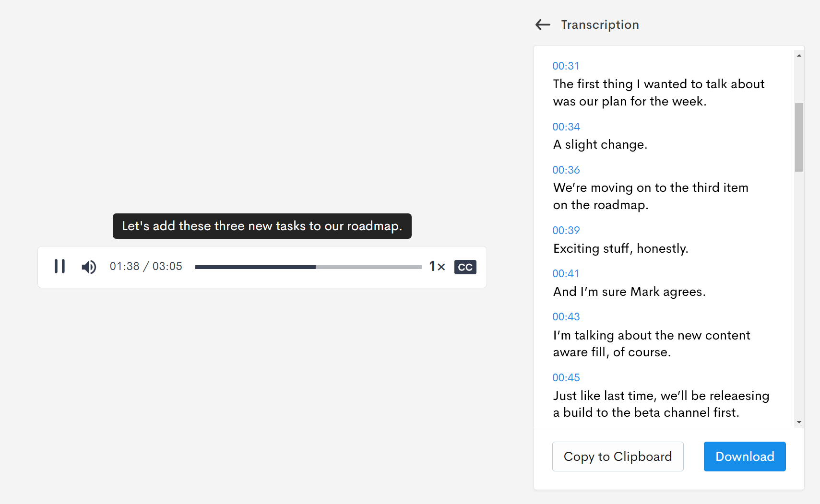This screenshot has width=820, height=504.
Task: Jump to timestamp 00:31 in the transcript
Action: pos(566,66)
